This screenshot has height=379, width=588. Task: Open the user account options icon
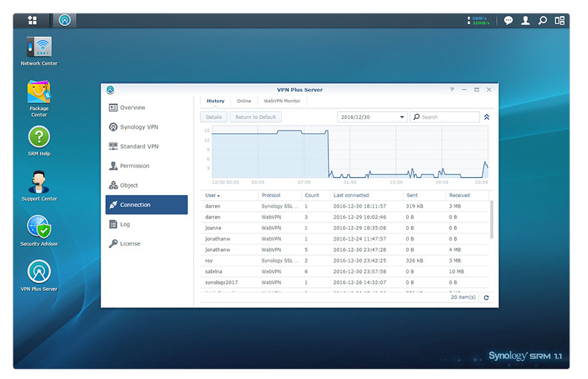525,20
